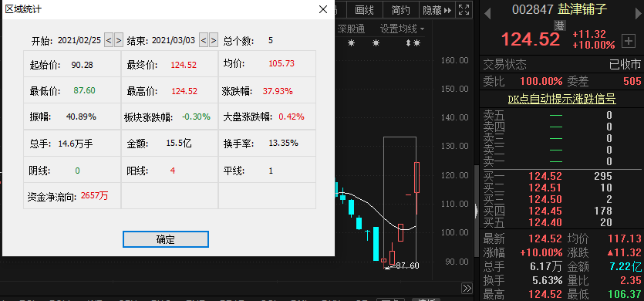Click the stock title 002847 盐津铺子

(559, 9)
